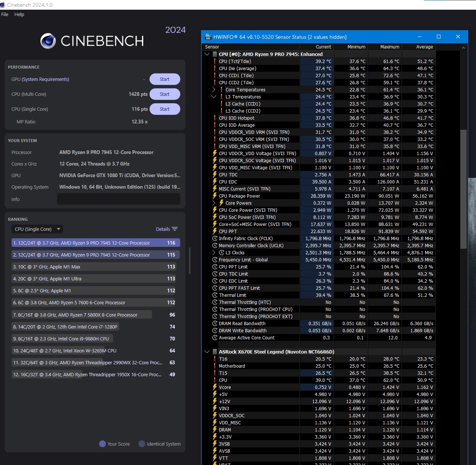Click the HWiNFO scrollbar up arrow
This screenshot has height=465, width=476.
click(463, 48)
